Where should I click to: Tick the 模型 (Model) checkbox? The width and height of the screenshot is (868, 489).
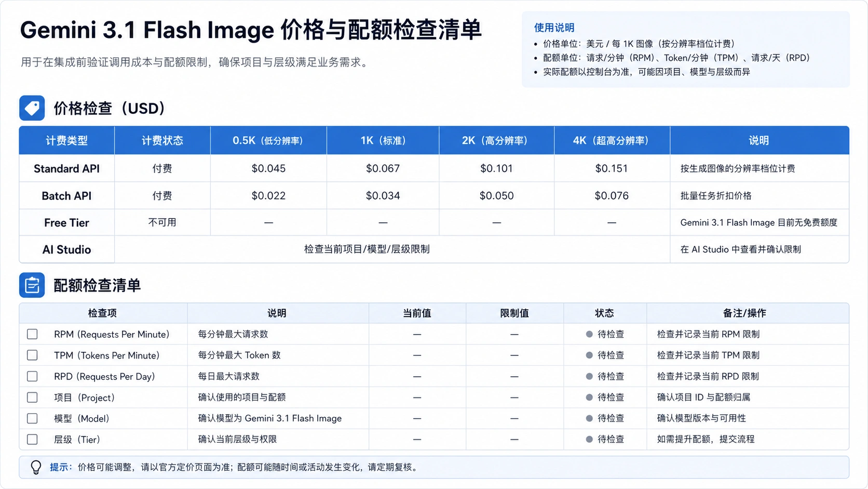32,418
